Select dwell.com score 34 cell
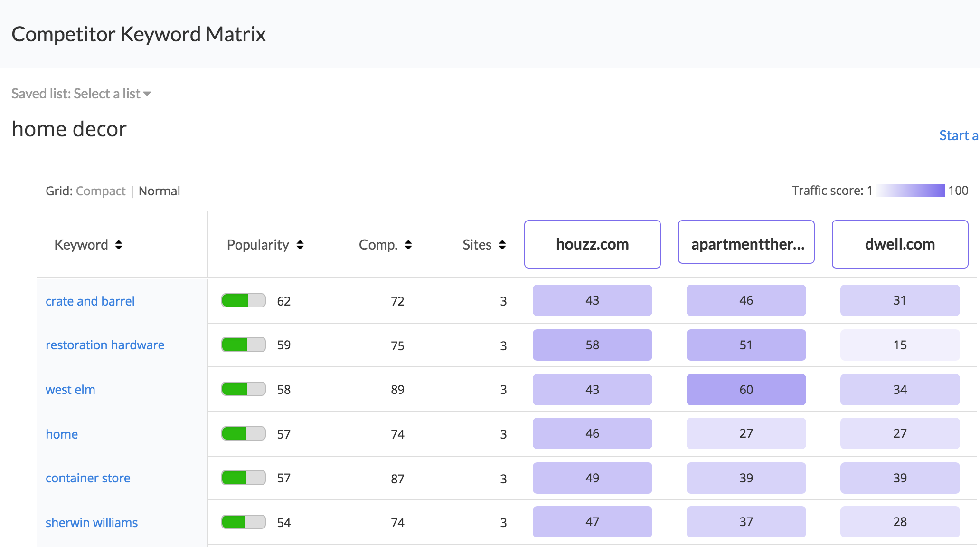 tap(900, 390)
